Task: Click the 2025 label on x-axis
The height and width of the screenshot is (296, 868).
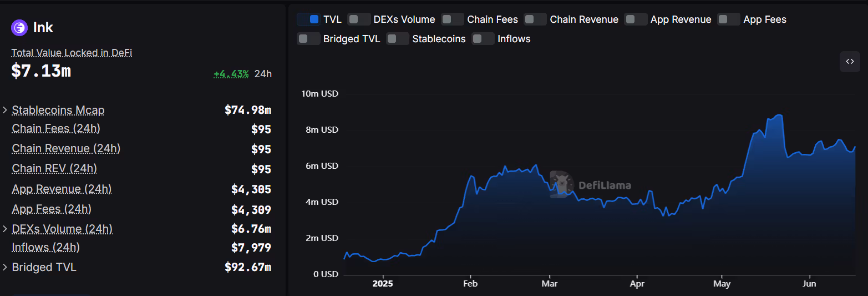Action: (x=383, y=283)
